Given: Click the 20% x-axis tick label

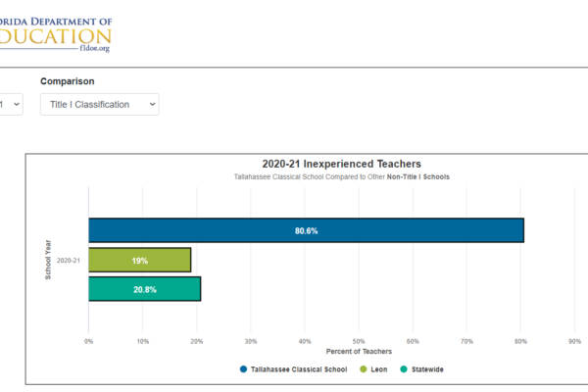Looking at the screenshot, I should pos(197,341).
